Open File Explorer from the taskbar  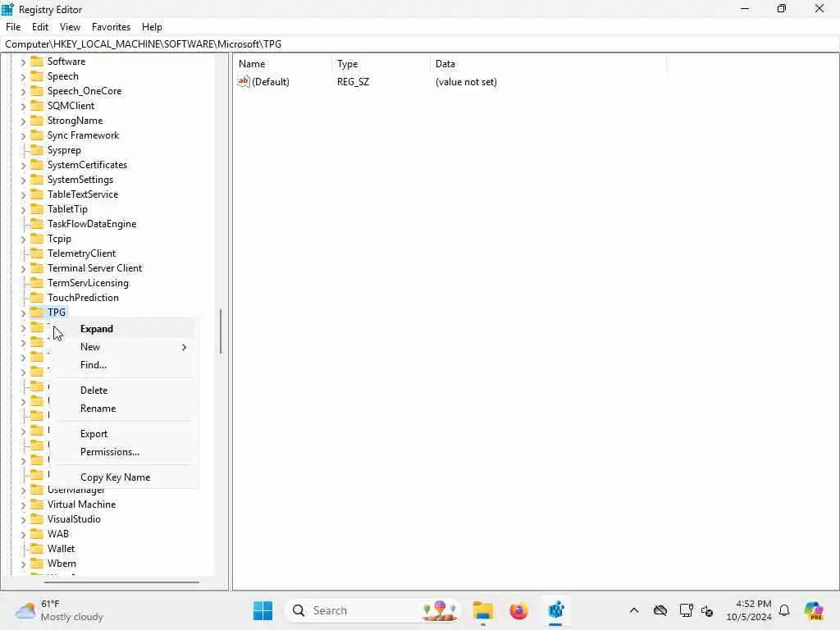click(482, 610)
